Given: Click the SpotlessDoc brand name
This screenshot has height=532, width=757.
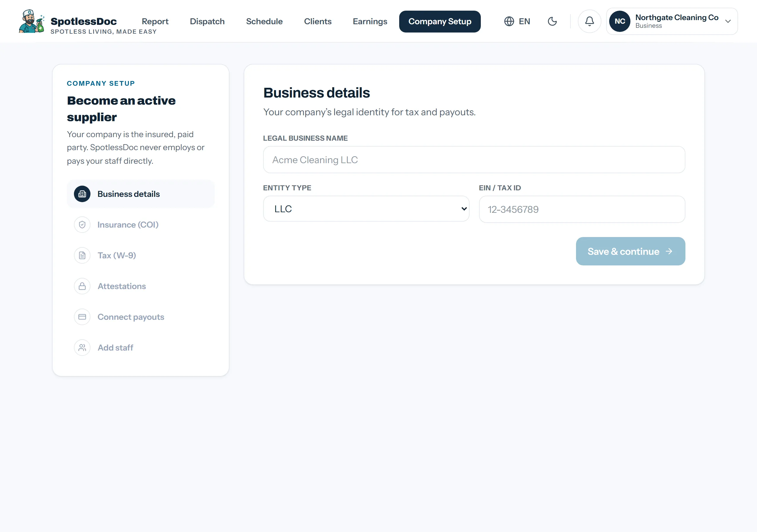Looking at the screenshot, I should (x=83, y=21).
